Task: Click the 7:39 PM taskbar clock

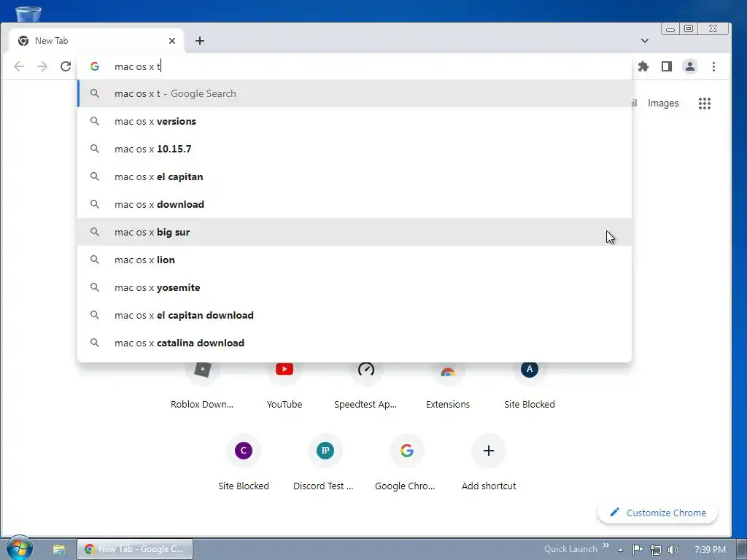Action: 710,550
